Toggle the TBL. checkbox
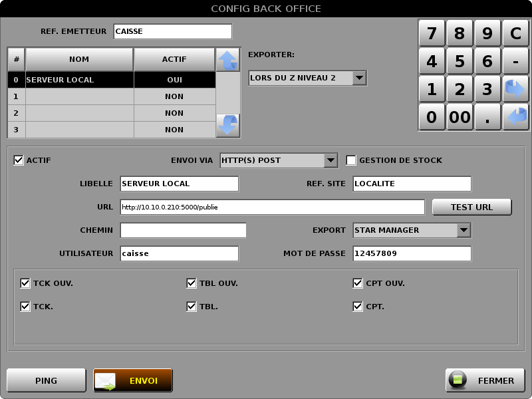The height and width of the screenshot is (399, 532). (x=192, y=307)
